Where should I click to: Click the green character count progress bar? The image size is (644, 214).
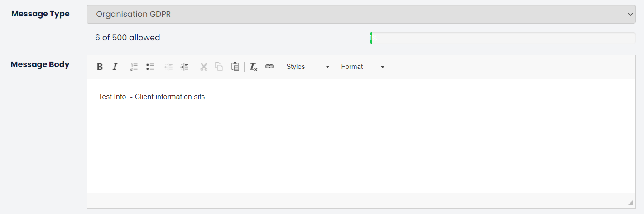[371, 39]
